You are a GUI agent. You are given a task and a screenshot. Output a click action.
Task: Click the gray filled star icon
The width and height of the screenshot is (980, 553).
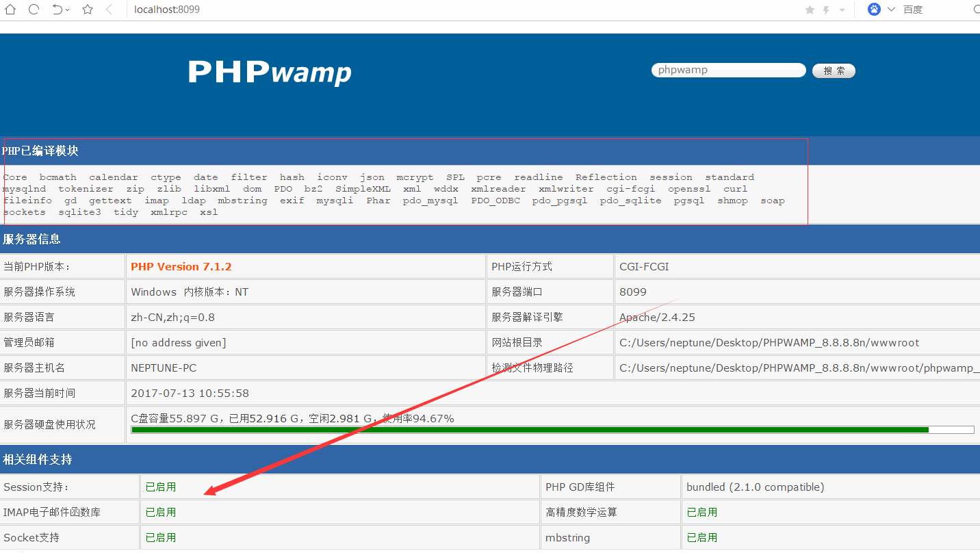tap(810, 10)
